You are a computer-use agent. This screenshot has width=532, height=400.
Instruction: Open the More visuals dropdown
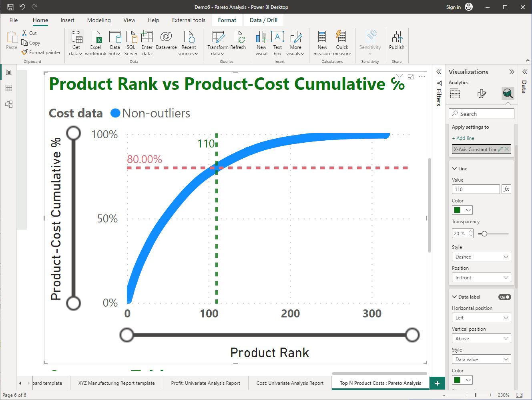pos(295,54)
